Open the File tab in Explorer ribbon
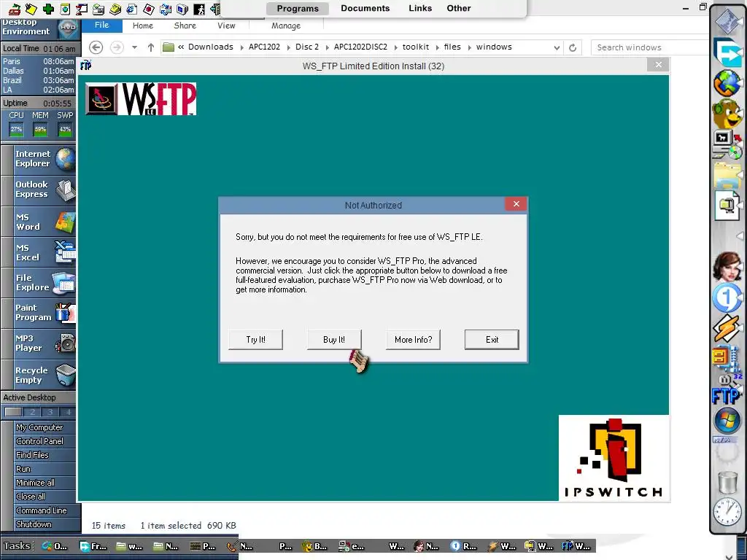Image resolution: width=747 pixels, height=560 pixels. coord(101,26)
